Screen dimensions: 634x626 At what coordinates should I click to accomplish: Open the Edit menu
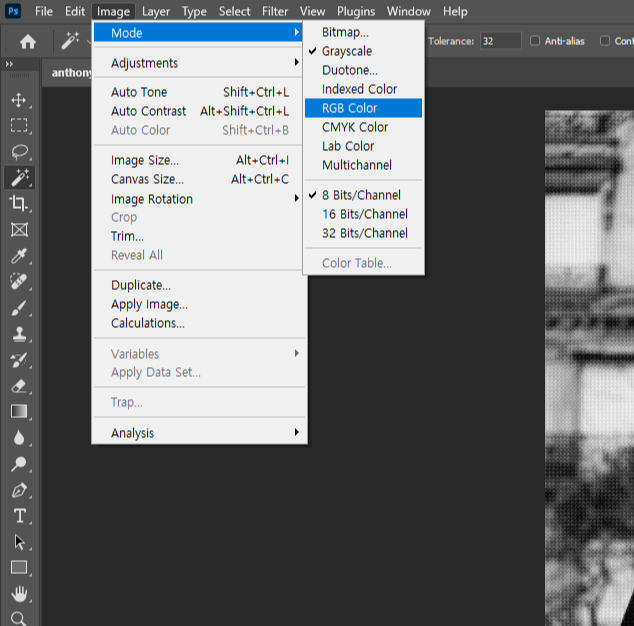[75, 11]
